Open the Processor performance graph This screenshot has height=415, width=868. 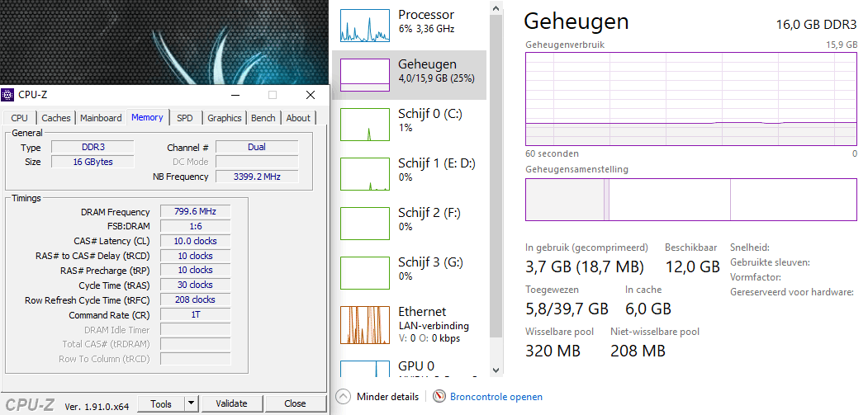[364, 26]
